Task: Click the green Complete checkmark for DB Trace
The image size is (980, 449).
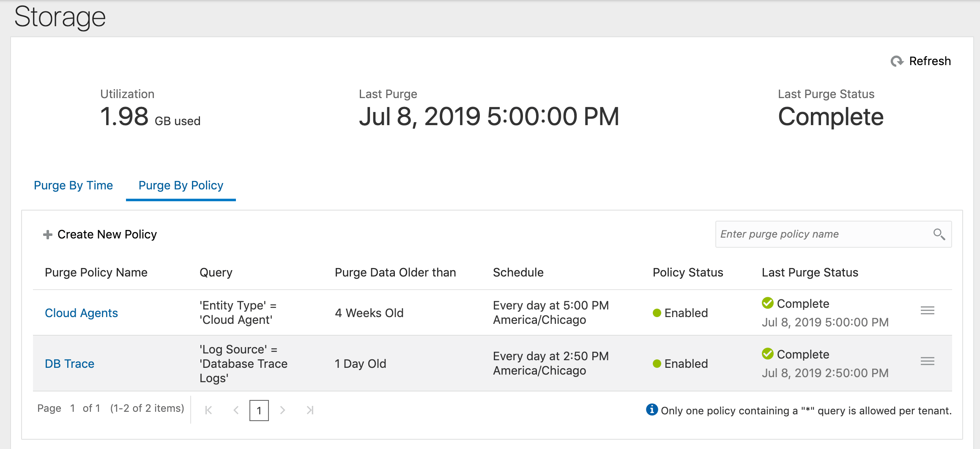Action: (768, 354)
